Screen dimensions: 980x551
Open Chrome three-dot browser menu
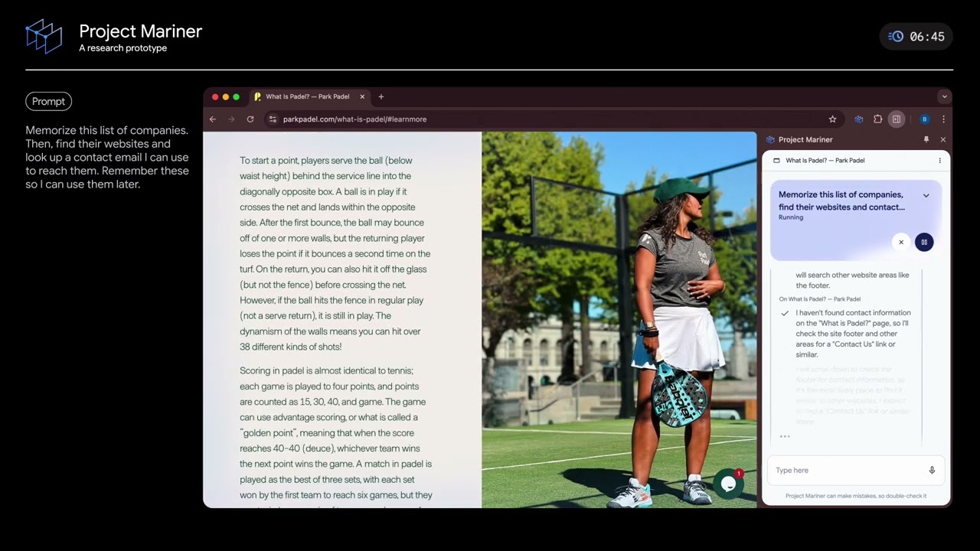(943, 119)
